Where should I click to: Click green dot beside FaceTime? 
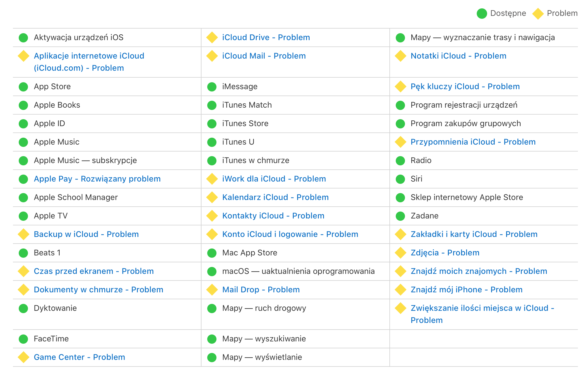coord(23,339)
